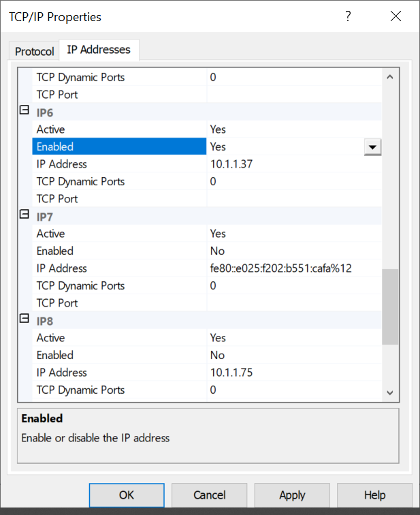420x515 pixels.
Task: Switch to the Protocol tab
Action: [34, 52]
